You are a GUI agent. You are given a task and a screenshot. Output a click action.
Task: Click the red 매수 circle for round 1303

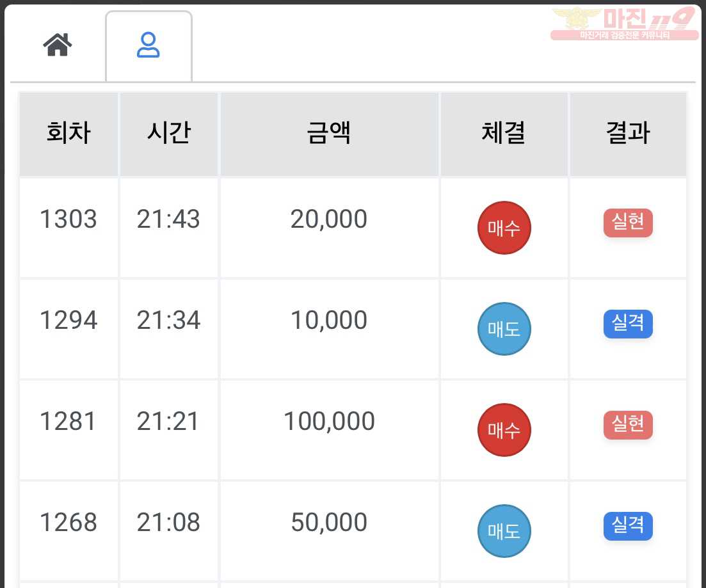[504, 228]
